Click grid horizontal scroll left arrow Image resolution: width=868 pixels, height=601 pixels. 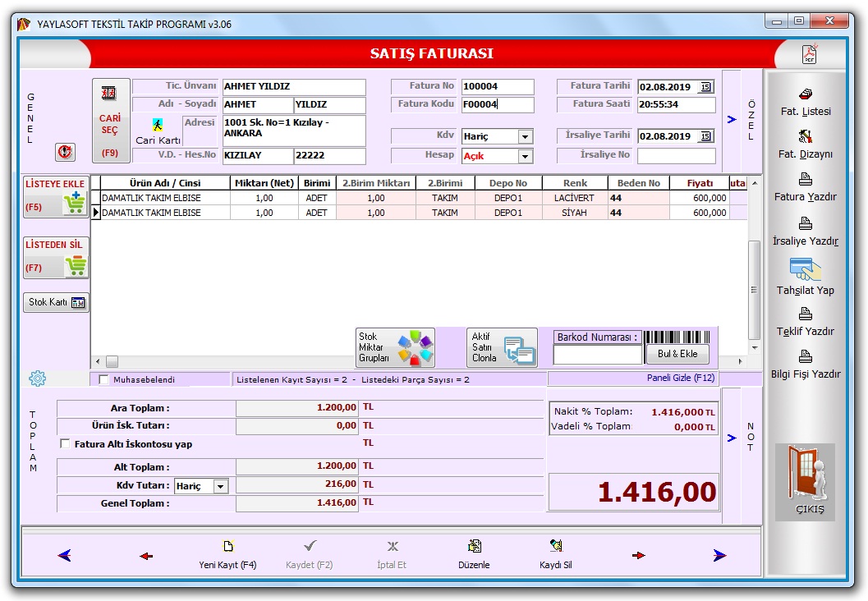(98, 361)
